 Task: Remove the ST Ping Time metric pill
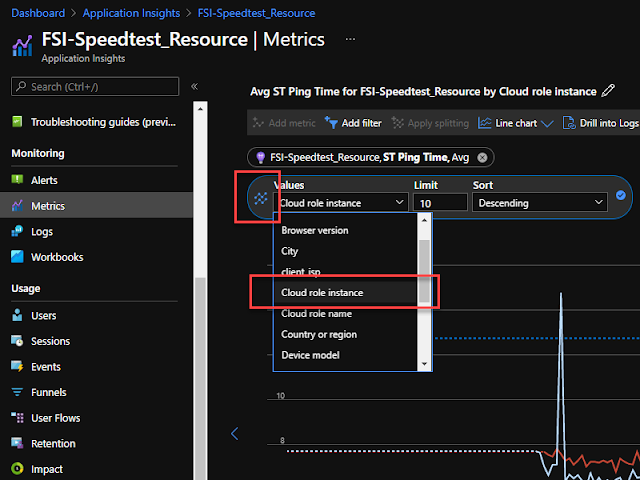(482, 157)
